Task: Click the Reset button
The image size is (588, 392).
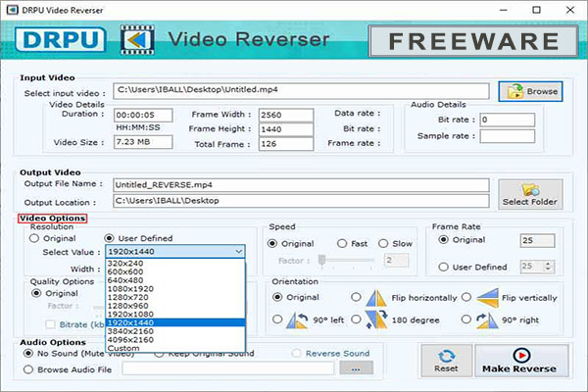Action: pos(446,361)
